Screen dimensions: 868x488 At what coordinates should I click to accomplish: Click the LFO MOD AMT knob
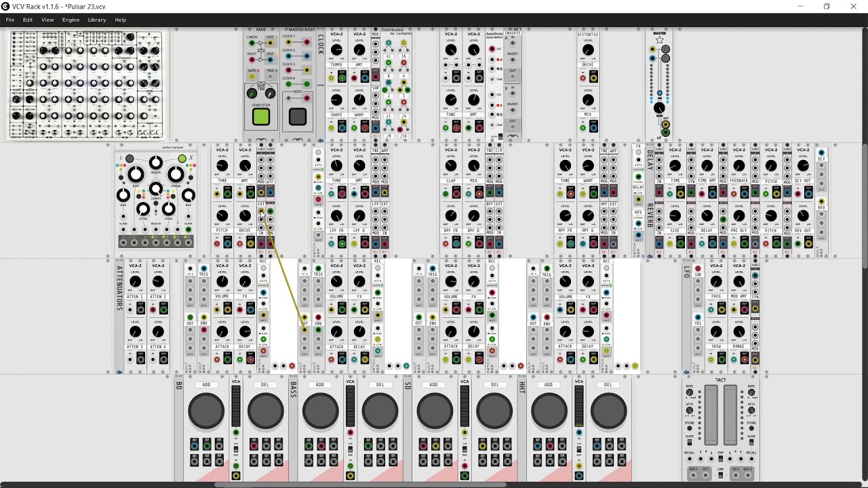pyautogui.click(x=739, y=282)
